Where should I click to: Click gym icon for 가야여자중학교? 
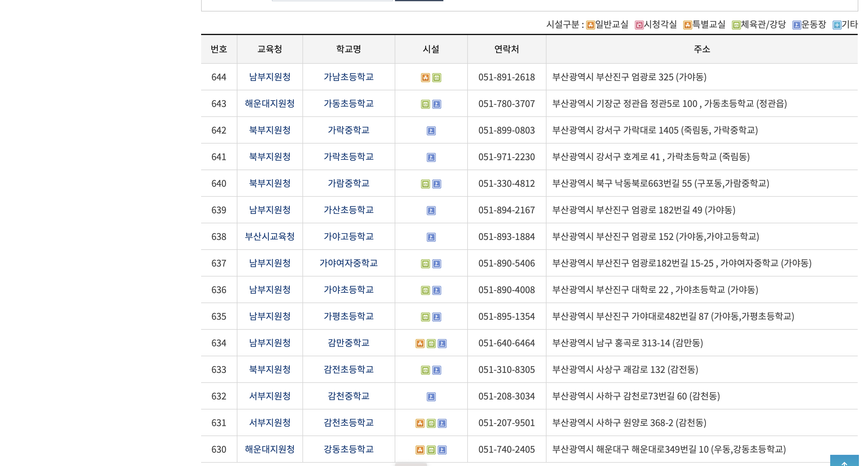[425, 264]
